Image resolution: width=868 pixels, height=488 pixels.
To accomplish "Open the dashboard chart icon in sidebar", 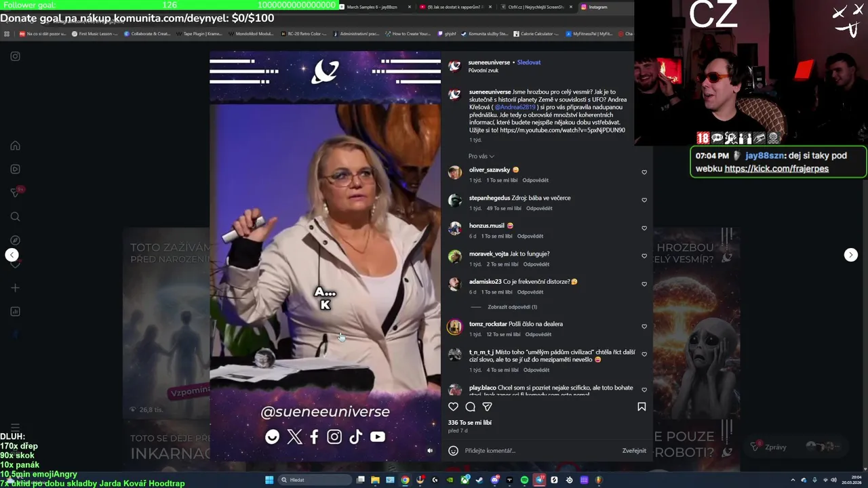I will 15,312.
